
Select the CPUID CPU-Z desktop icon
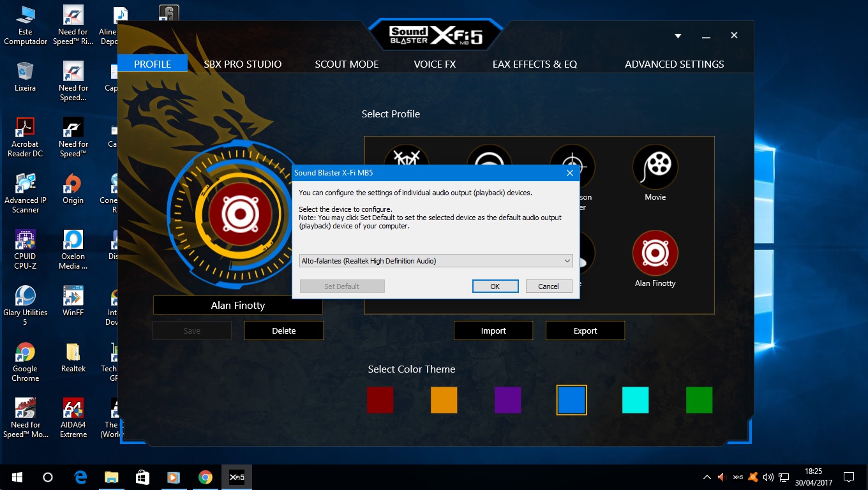[x=26, y=249]
